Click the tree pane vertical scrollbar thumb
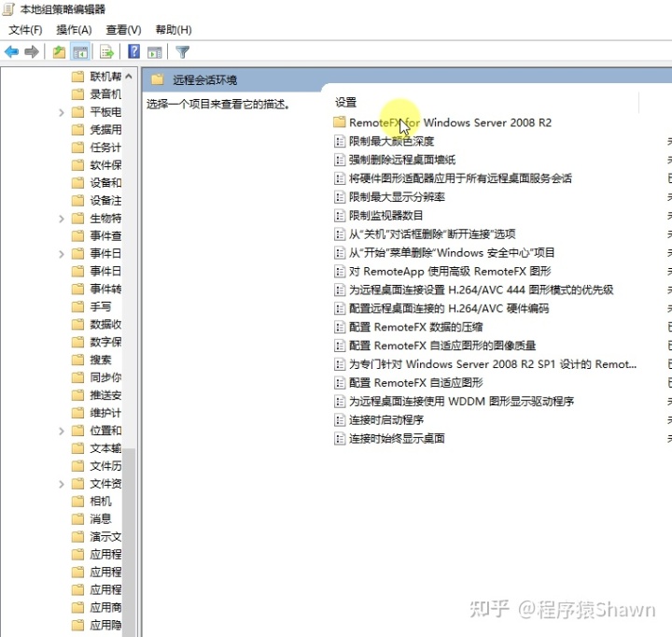The width and height of the screenshot is (672, 637). point(129,541)
